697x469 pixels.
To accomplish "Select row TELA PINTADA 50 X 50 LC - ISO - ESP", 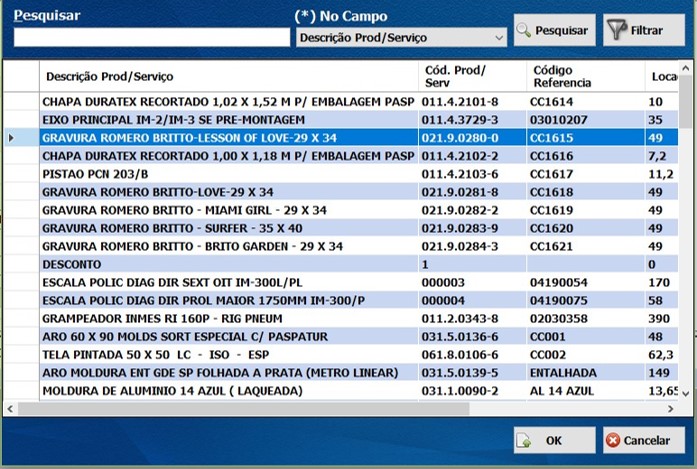I will tap(358, 355).
